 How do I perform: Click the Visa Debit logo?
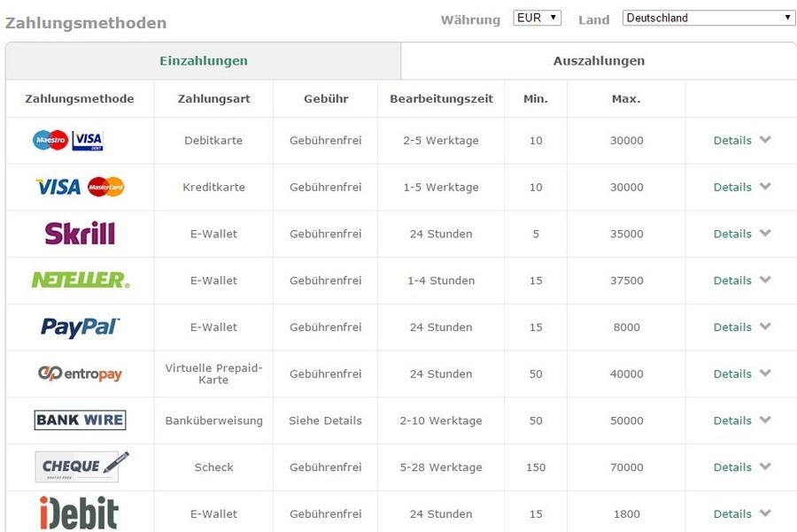click(88, 140)
